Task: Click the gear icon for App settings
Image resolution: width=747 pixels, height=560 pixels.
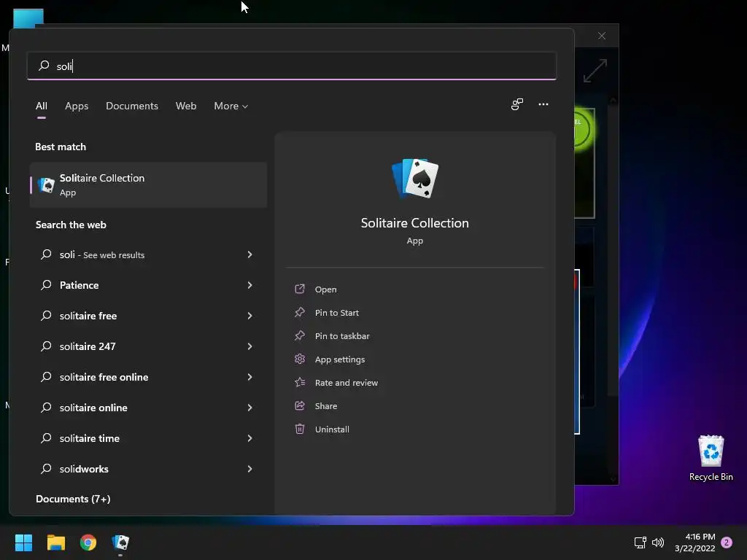Action: (300, 359)
